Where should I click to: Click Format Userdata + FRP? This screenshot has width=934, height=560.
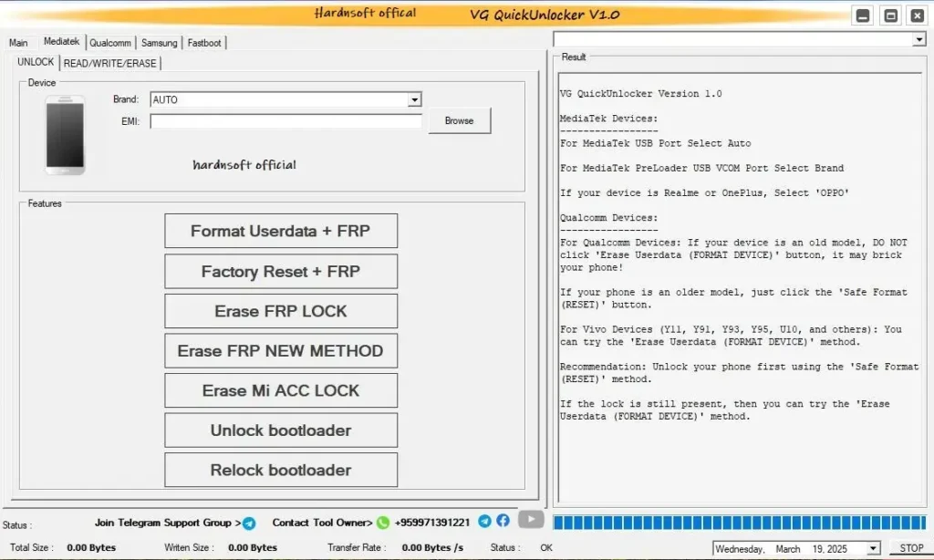(281, 231)
